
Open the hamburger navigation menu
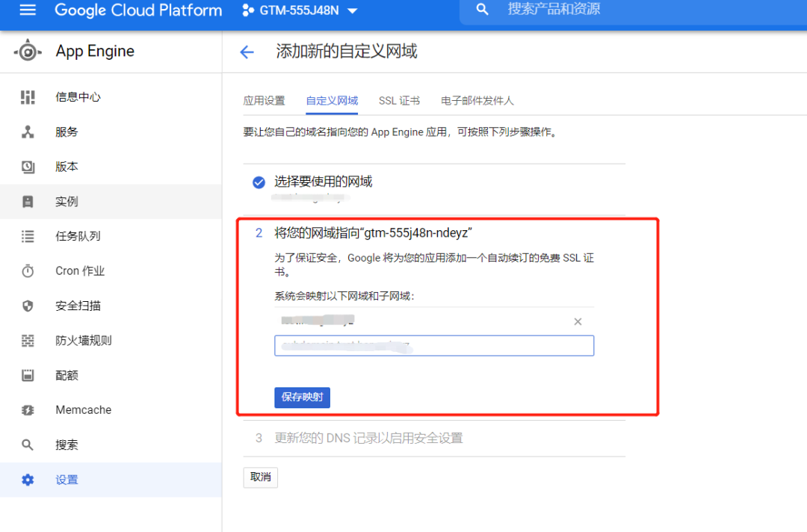click(28, 10)
